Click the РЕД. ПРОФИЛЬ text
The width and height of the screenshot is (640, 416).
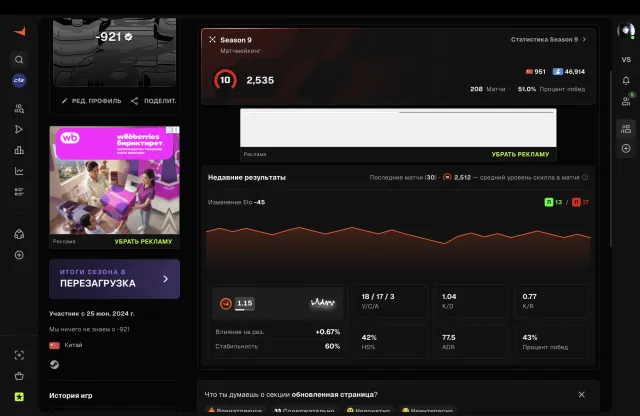pyautogui.click(x=97, y=101)
